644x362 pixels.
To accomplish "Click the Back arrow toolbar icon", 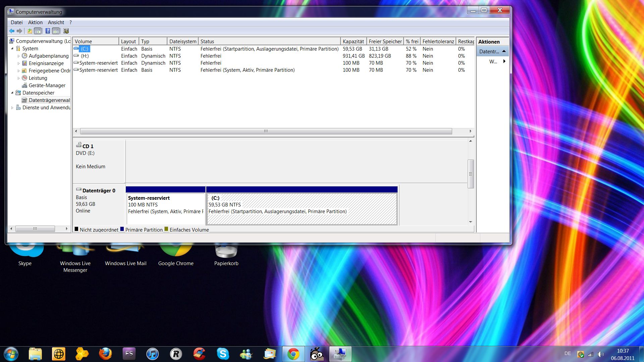I will pyautogui.click(x=12, y=31).
